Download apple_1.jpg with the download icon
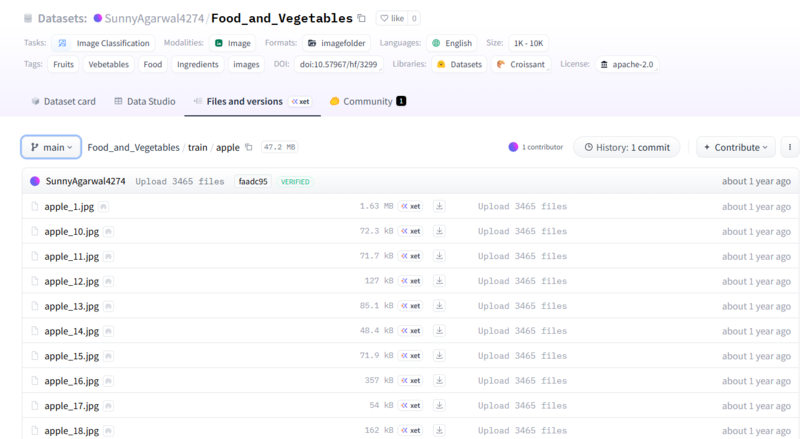Viewport: 800px width, 439px height. tap(439, 206)
